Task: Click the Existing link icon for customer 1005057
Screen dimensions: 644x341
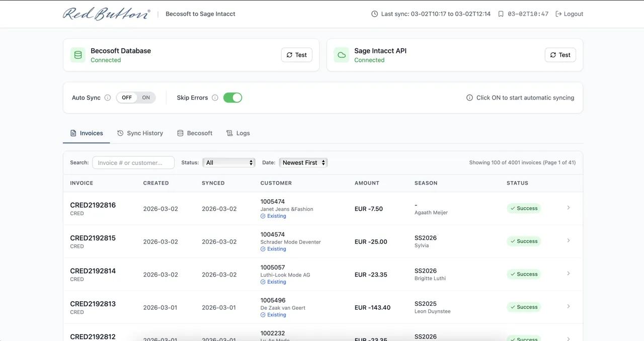Action: pos(263,282)
